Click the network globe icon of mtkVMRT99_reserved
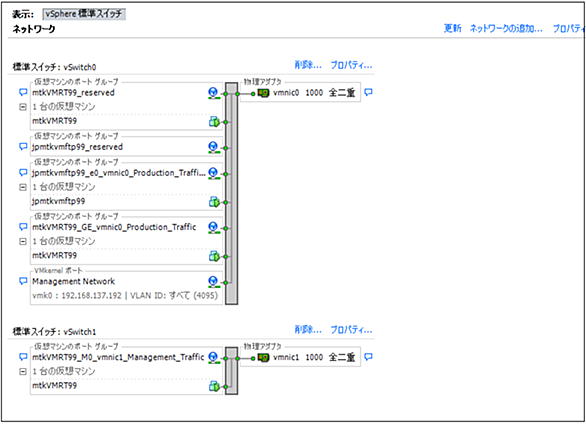This screenshot has height=424, width=586. 213,93
